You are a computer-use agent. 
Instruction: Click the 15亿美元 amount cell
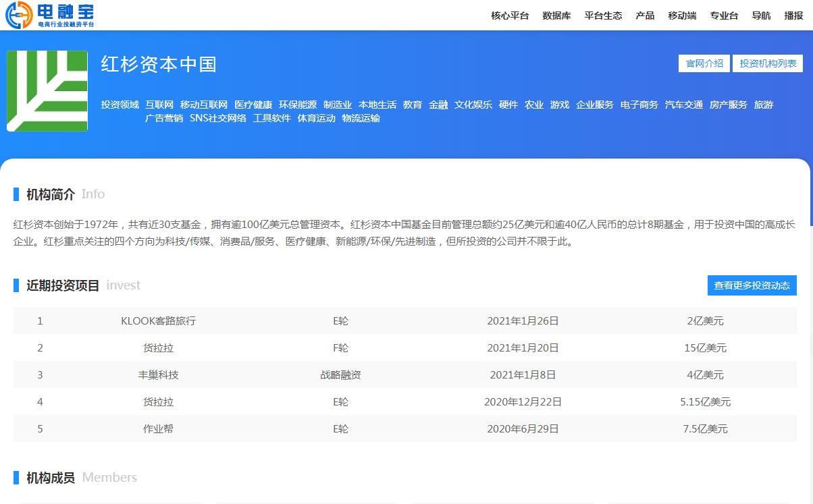(x=706, y=347)
